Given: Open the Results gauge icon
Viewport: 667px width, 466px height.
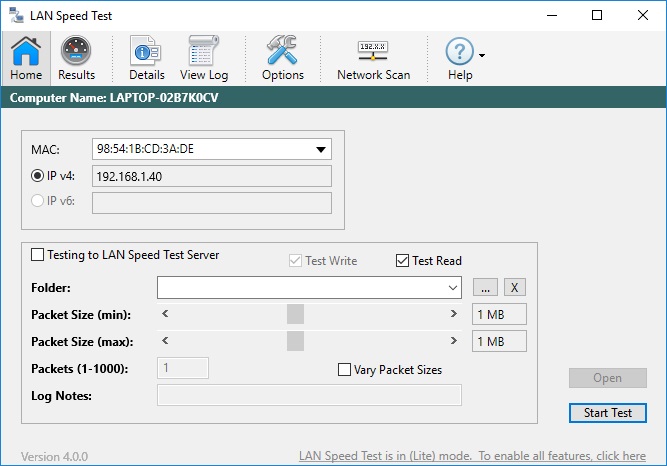Looking at the screenshot, I should (76, 58).
